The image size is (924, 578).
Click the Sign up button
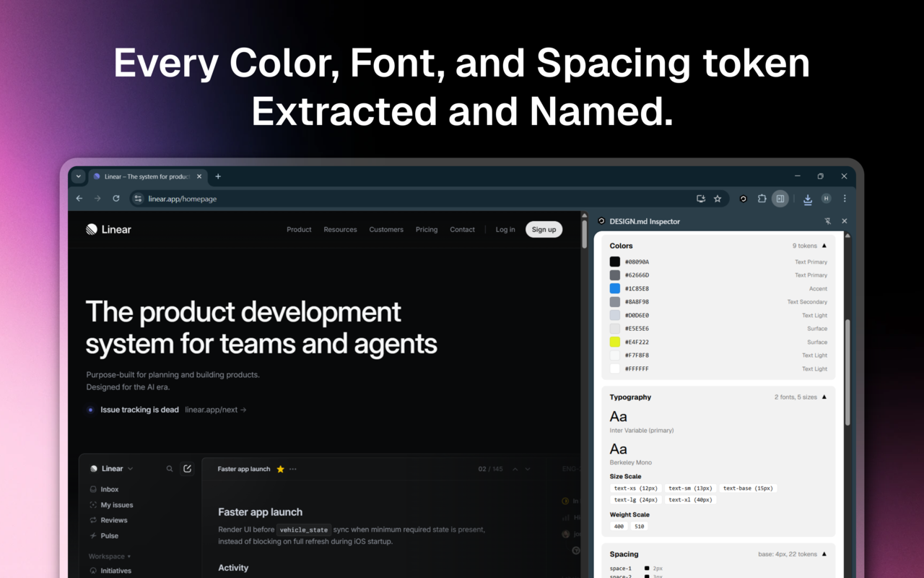544,229
